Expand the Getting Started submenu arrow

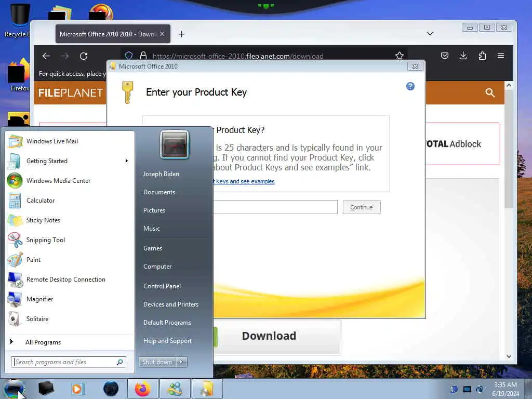(127, 161)
